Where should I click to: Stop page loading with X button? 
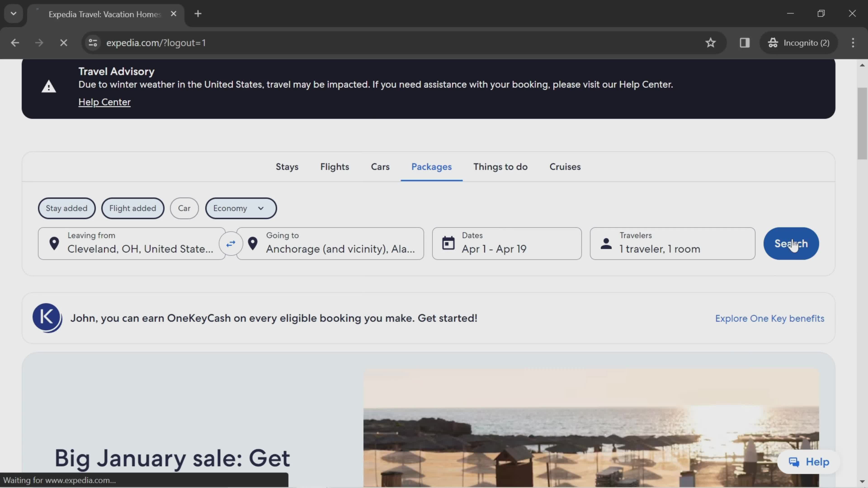click(x=63, y=43)
